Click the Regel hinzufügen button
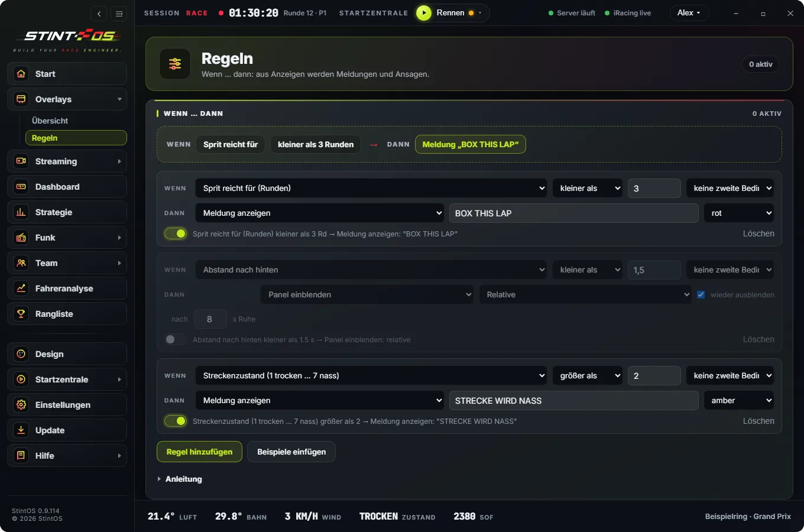Viewport: 804px width, 532px height. [x=199, y=452]
